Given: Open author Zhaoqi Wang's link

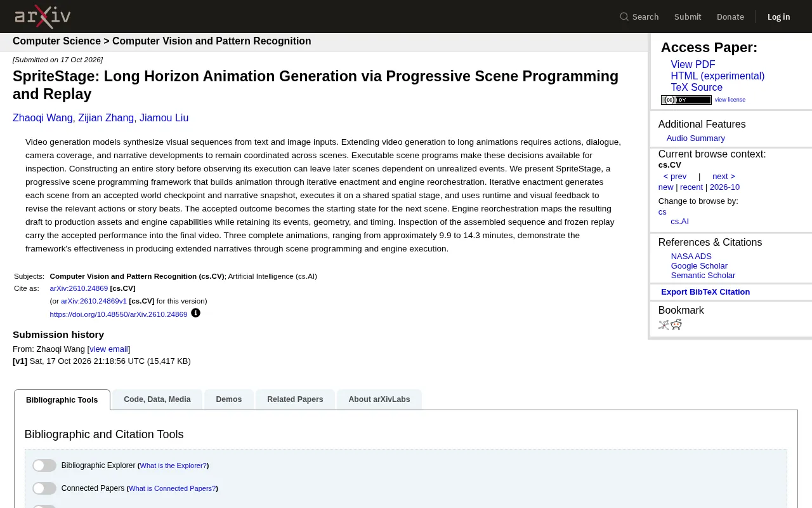Looking at the screenshot, I should click(x=43, y=118).
